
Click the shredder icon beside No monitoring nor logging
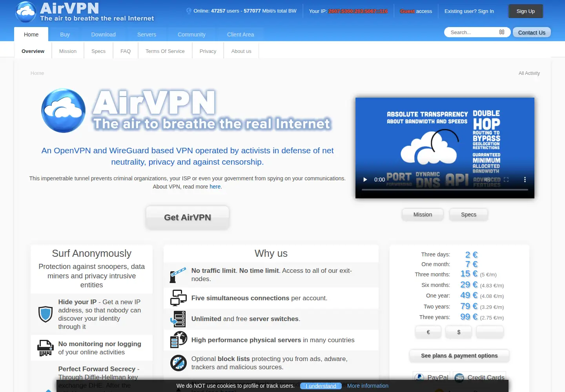45,348
